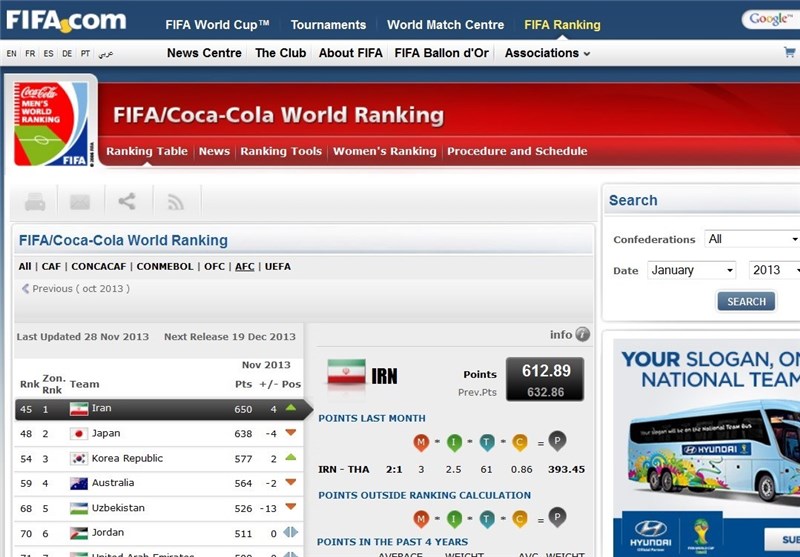
Task: Click the info question mark icon
Action: point(582,335)
